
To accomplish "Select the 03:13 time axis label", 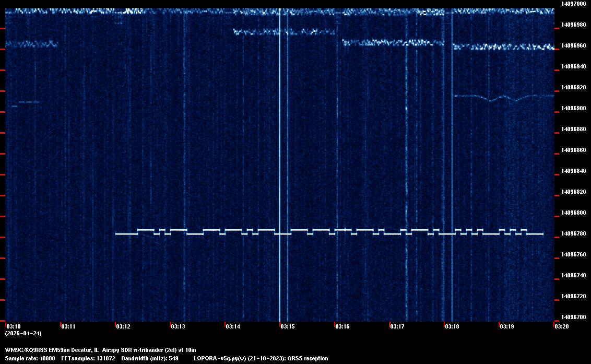I will [178, 326].
